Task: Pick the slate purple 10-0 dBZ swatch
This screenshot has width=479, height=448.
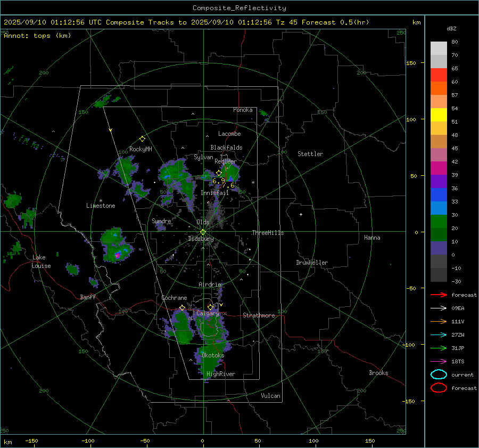Action: point(439,248)
